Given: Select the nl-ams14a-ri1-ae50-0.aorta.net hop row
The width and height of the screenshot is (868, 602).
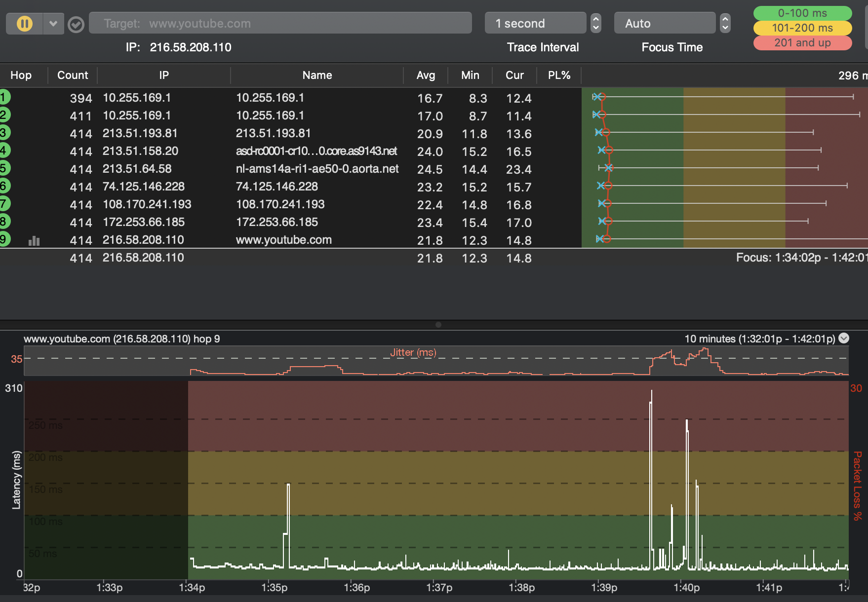Looking at the screenshot, I should (317, 169).
